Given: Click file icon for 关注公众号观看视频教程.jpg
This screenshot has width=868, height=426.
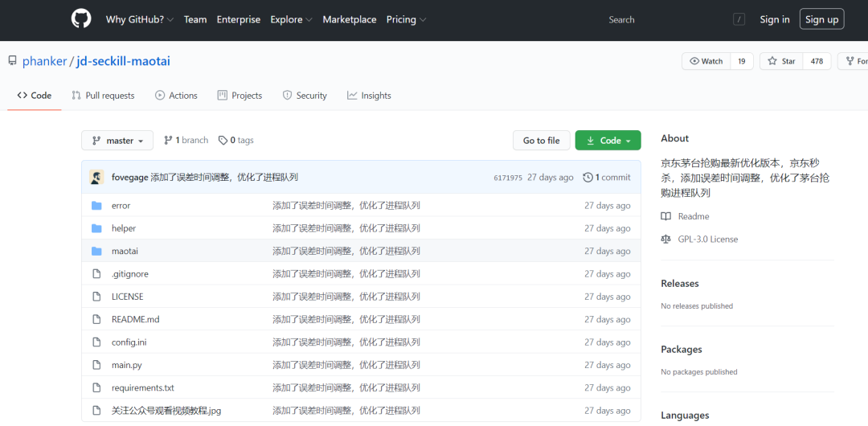Looking at the screenshot, I should (x=97, y=410).
